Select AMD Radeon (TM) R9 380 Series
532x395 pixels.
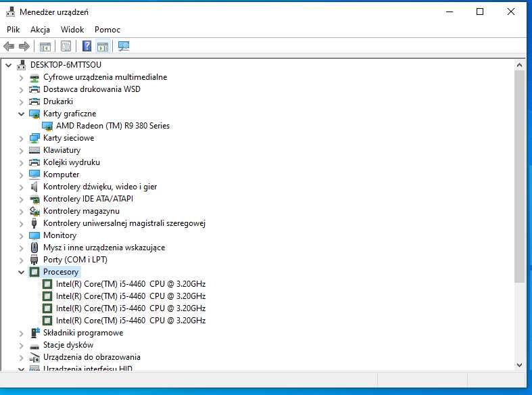click(x=113, y=126)
